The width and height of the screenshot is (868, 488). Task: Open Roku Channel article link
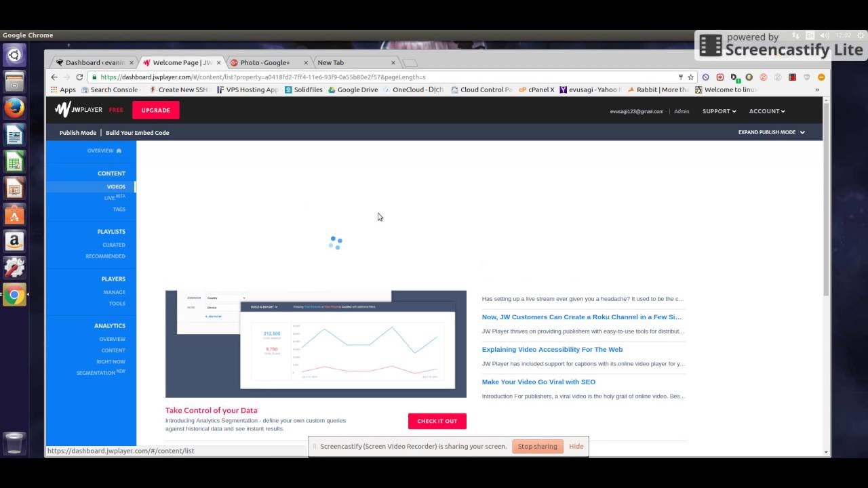582,317
